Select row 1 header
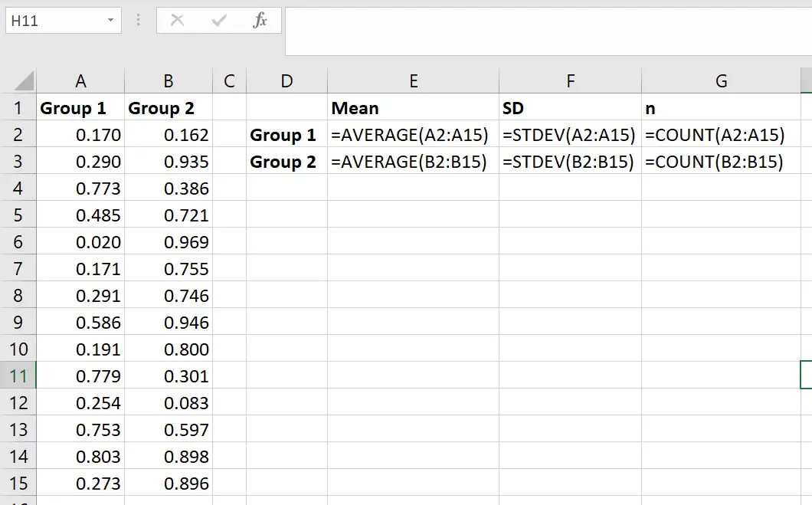The image size is (812, 505). point(18,108)
